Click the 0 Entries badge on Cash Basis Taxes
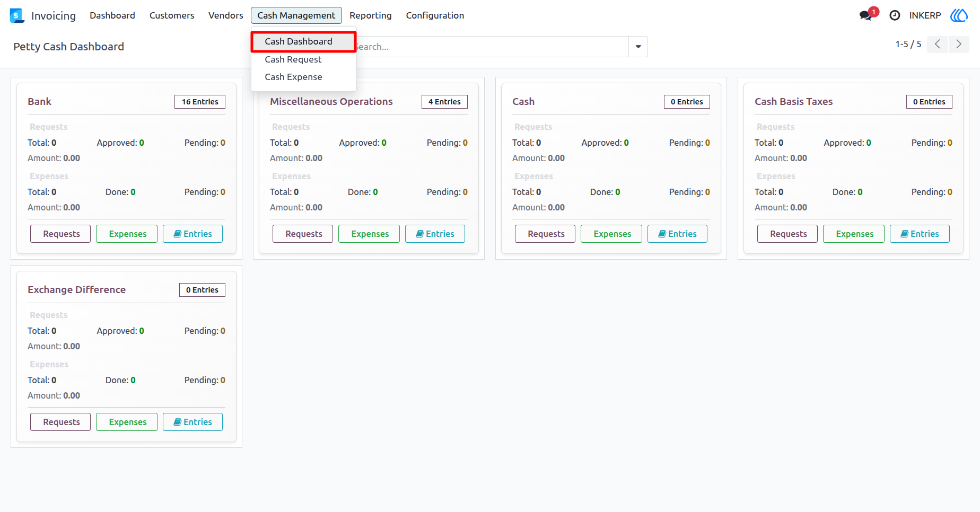The image size is (980, 512). tap(929, 102)
